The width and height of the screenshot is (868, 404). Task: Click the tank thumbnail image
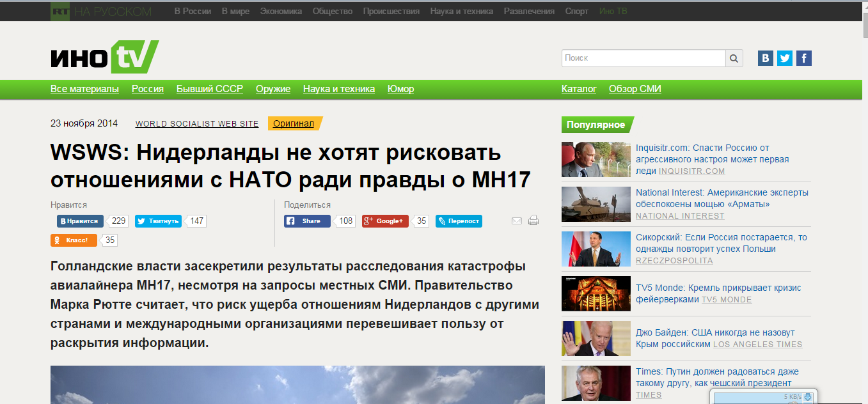(596, 205)
